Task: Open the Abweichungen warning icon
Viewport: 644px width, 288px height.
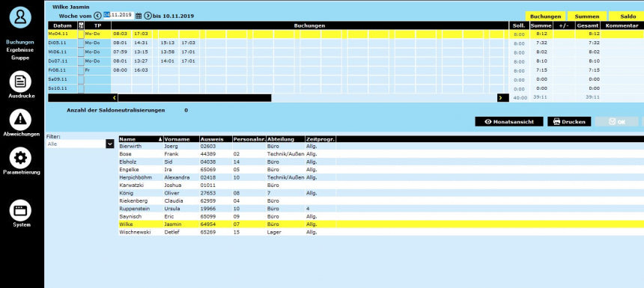Action: pyautogui.click(x=20, y=120)
